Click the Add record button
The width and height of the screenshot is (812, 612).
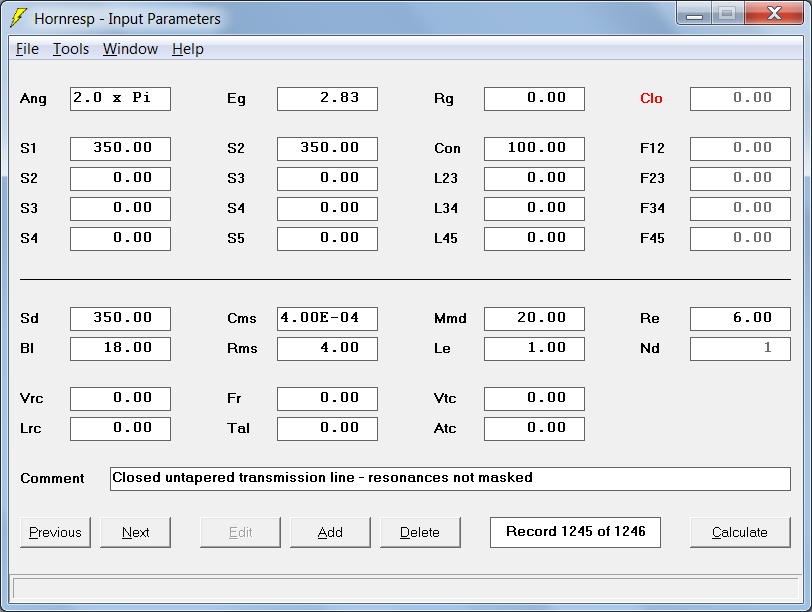pos(330,532)
